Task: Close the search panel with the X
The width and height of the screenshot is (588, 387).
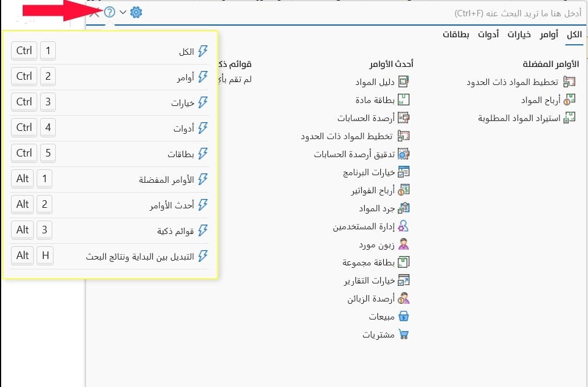Action: click(x=94, y=13)
